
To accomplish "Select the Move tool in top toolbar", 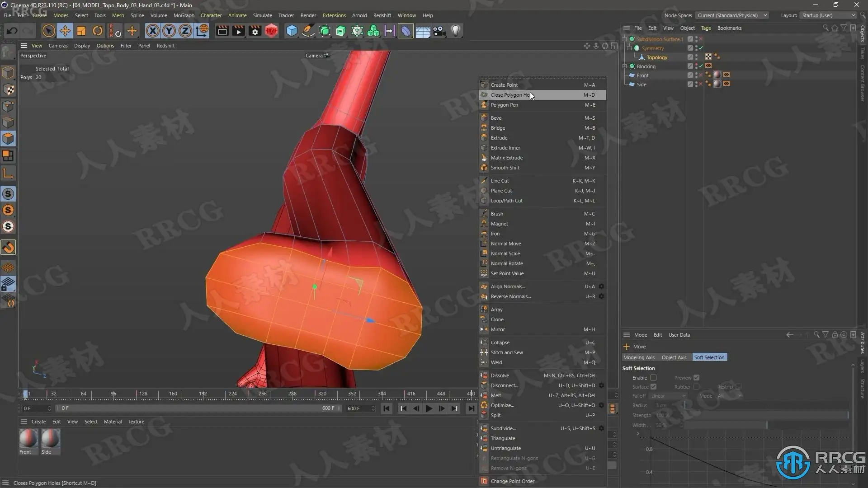I will (x=65, y=31).
